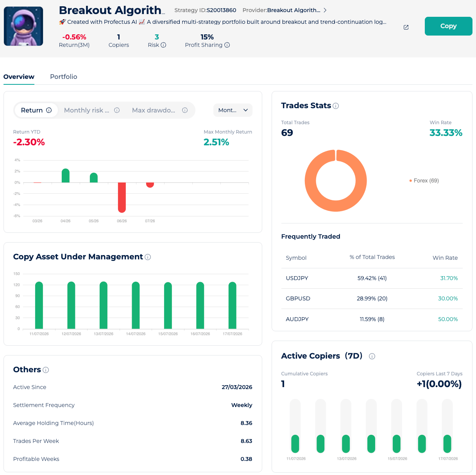This screenshot has width=476, height=475.
Task: Click the 07/26 red return bar
Action: pos(150,185)
